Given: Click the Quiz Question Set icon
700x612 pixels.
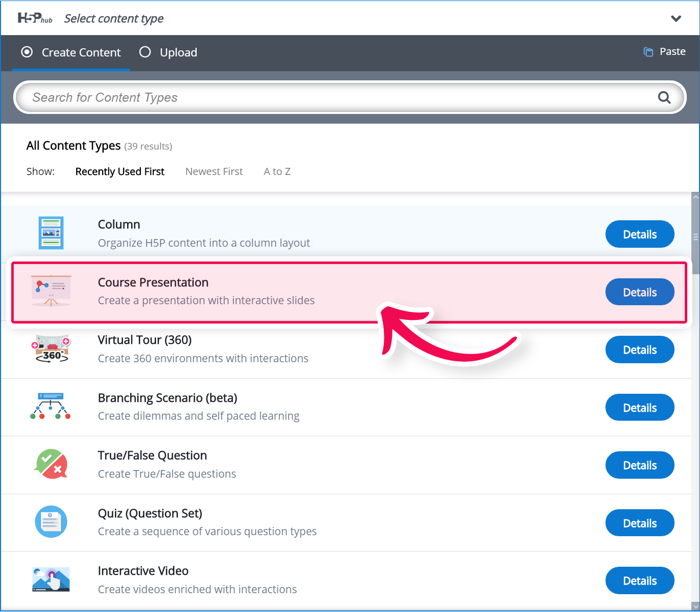Looking at the screenshot, I should pos(51,522).
